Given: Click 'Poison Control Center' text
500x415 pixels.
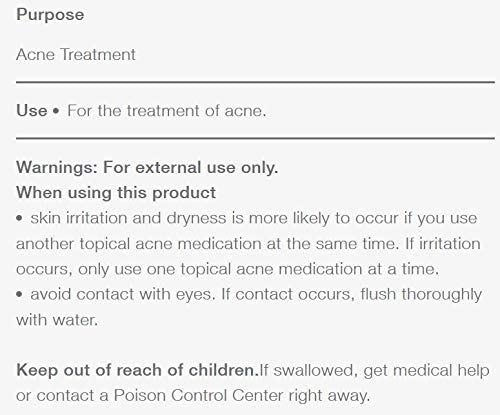Looking at the screenshot, I should pos(200,396).
